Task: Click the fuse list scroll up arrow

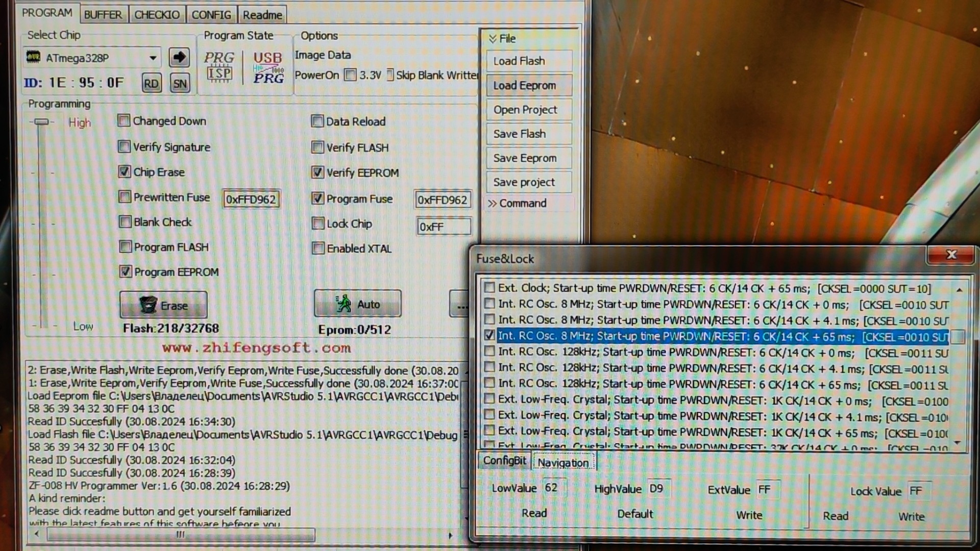Action: pyautogui.click(x=959, y=290)
